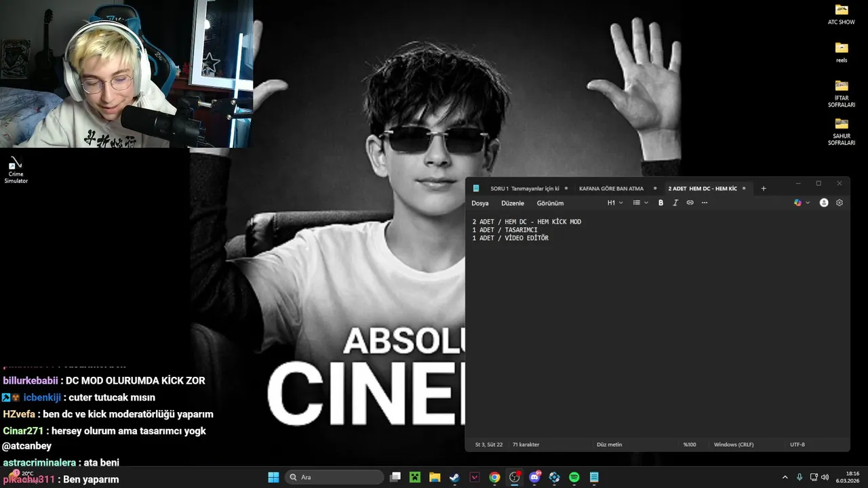This screenshot has height=488, width=868.
Task: Switch to the SORU 1 Tanımayanlar tab
Action: 525,188
